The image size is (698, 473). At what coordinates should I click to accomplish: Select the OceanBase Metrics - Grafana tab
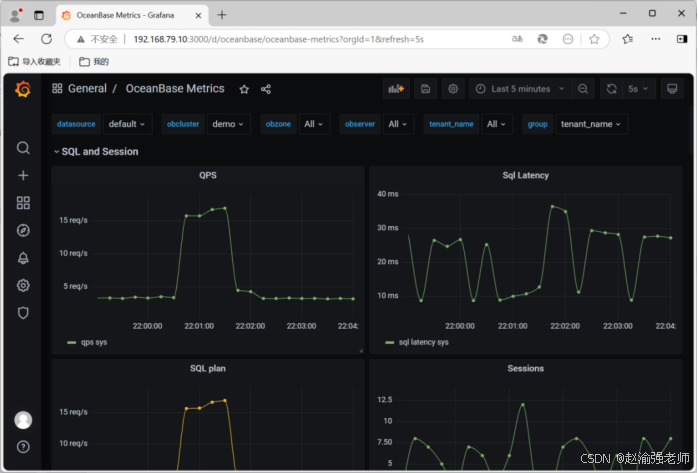(132, 15)
